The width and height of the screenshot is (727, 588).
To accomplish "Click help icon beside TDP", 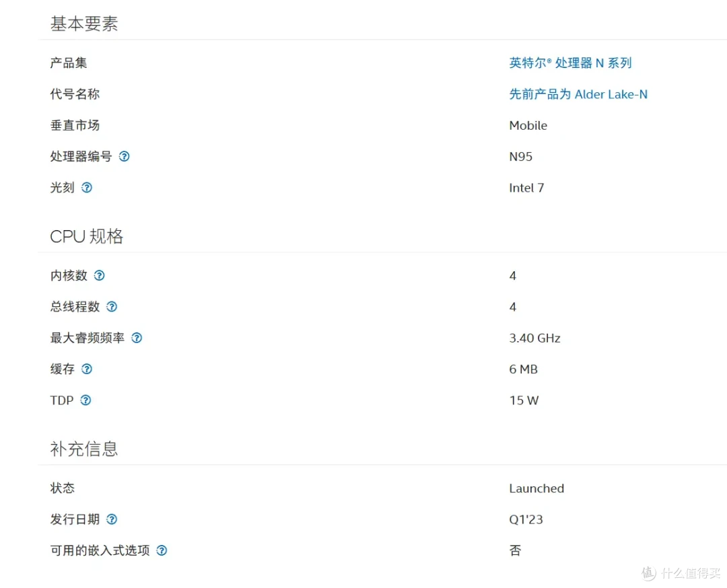I will [x=85, y=400].
